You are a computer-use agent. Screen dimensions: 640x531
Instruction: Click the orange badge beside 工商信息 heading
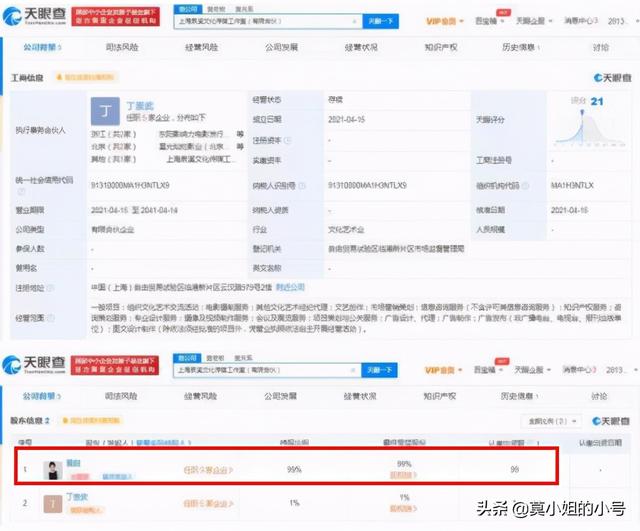click(x=85, y=77)
